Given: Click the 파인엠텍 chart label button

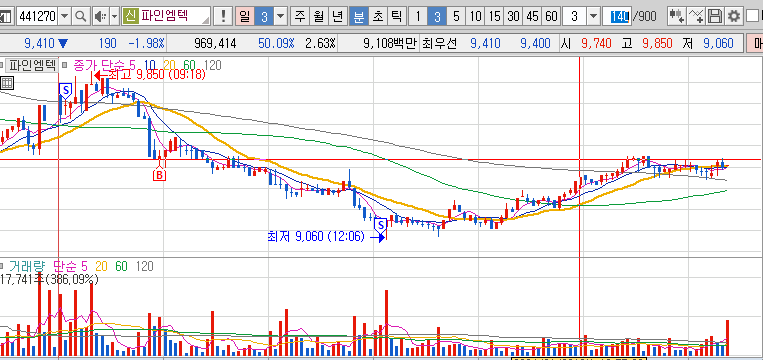Looking at the screenshot, I should (x=31, y=65).
